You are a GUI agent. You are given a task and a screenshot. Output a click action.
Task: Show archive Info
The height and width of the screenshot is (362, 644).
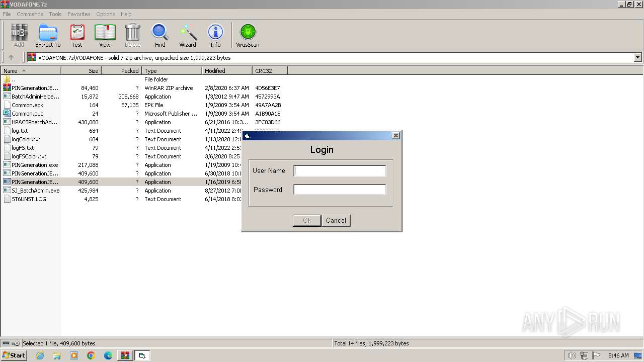coord(215,36)
